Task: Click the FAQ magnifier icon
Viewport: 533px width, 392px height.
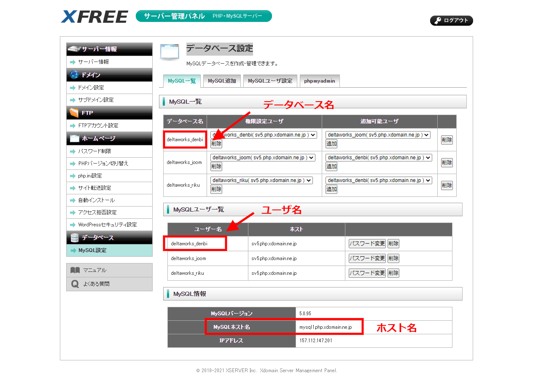Action: click(75, 284)
